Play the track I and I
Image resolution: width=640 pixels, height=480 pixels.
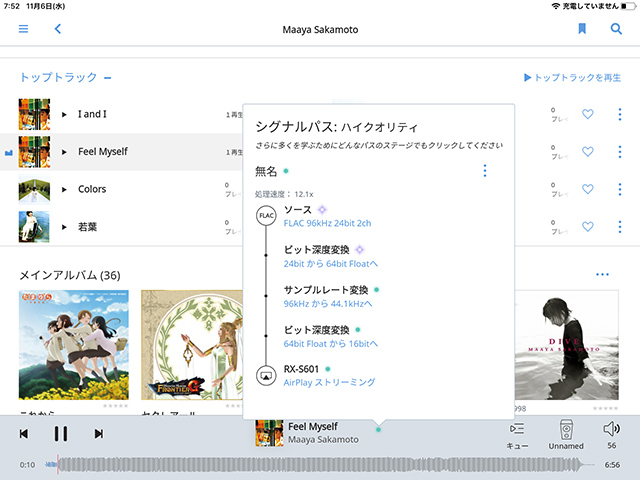point(64,115)
